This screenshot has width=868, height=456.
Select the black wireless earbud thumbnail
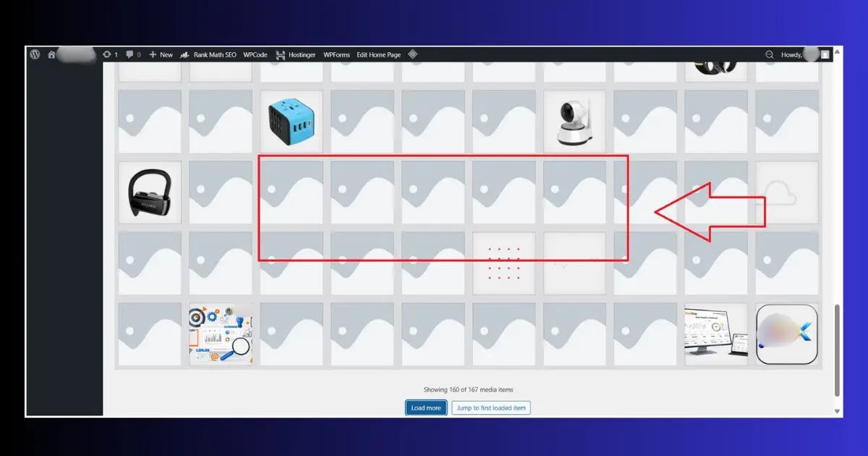(x=150, y=192)
